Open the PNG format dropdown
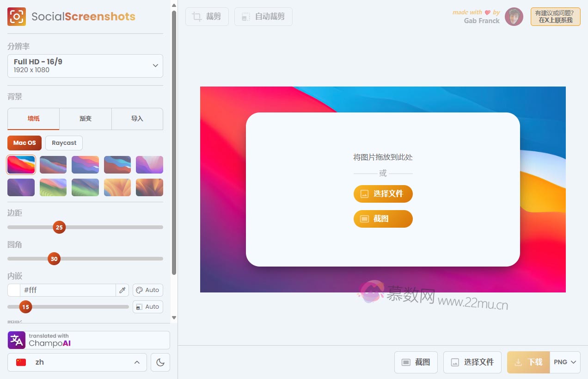The image size is (588, 379). 565,362
